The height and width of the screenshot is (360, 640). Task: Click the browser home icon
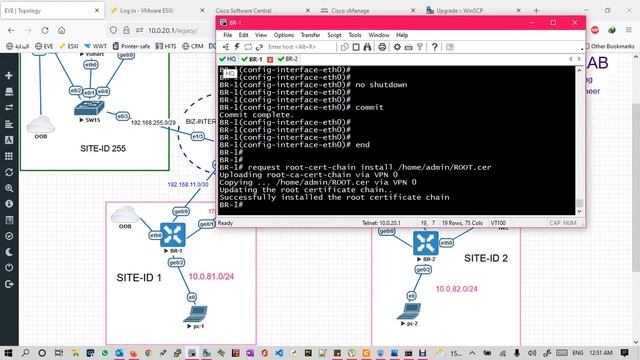click(62, 31)
